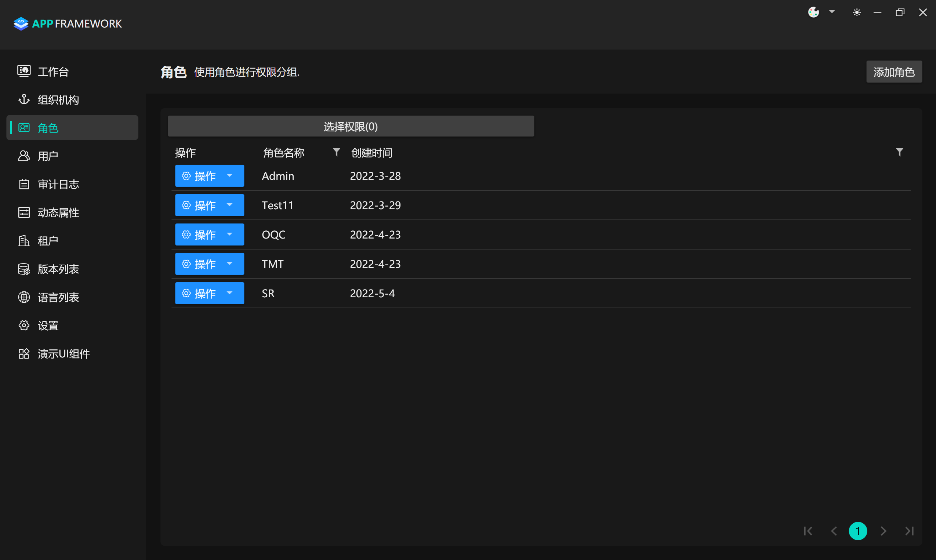Click the gear icon beside 设置

coord(24,325)
